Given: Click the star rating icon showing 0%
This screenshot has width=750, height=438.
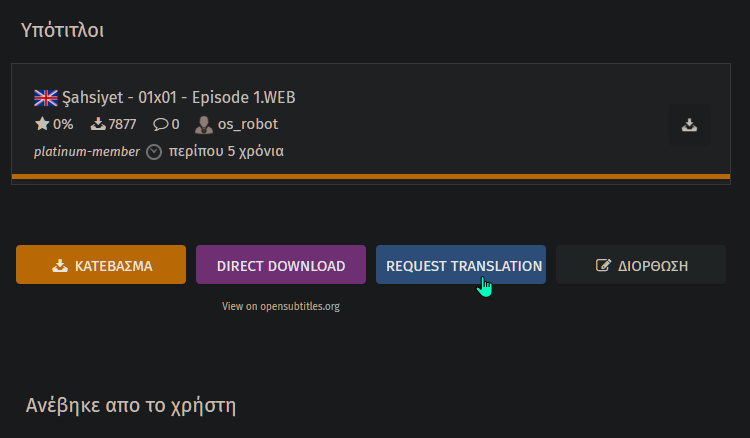Looking at the screenshot, I should coord(42,124).
